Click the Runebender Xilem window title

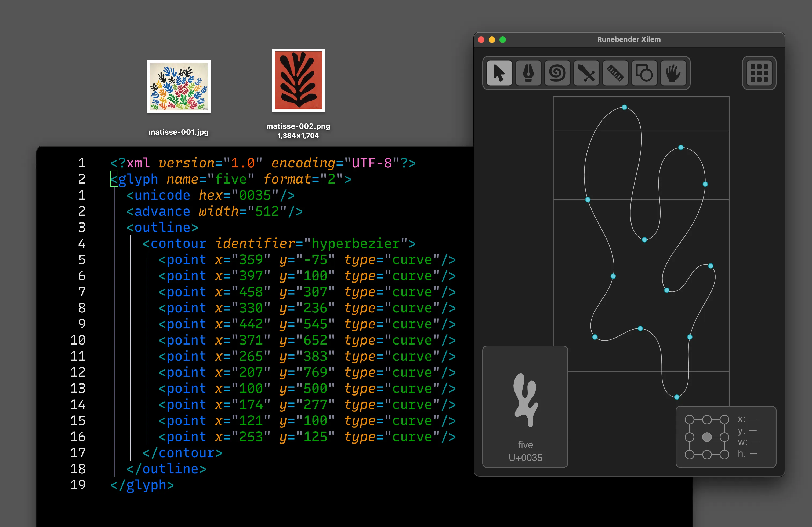629,39
